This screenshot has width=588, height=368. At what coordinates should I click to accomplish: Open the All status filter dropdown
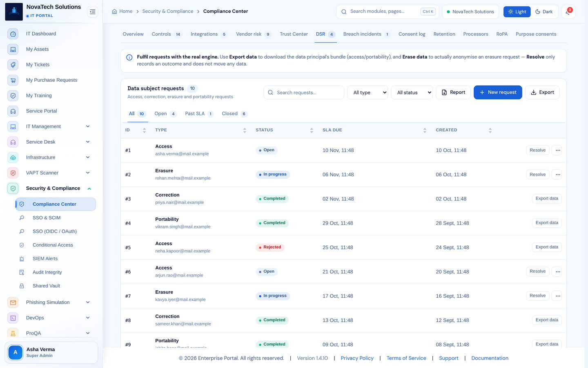point(412,92)
